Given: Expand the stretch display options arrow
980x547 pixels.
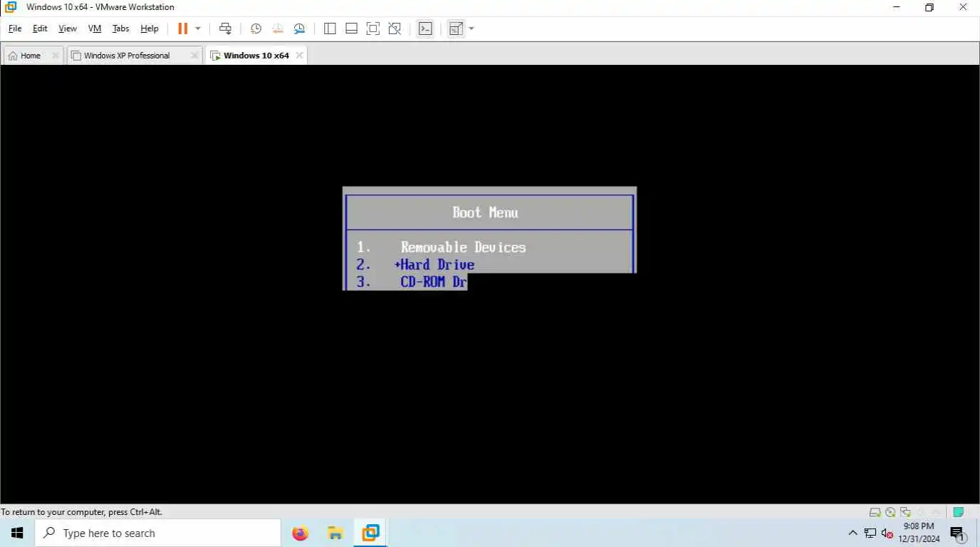Looking at the screenshot, I should point(471,28).
